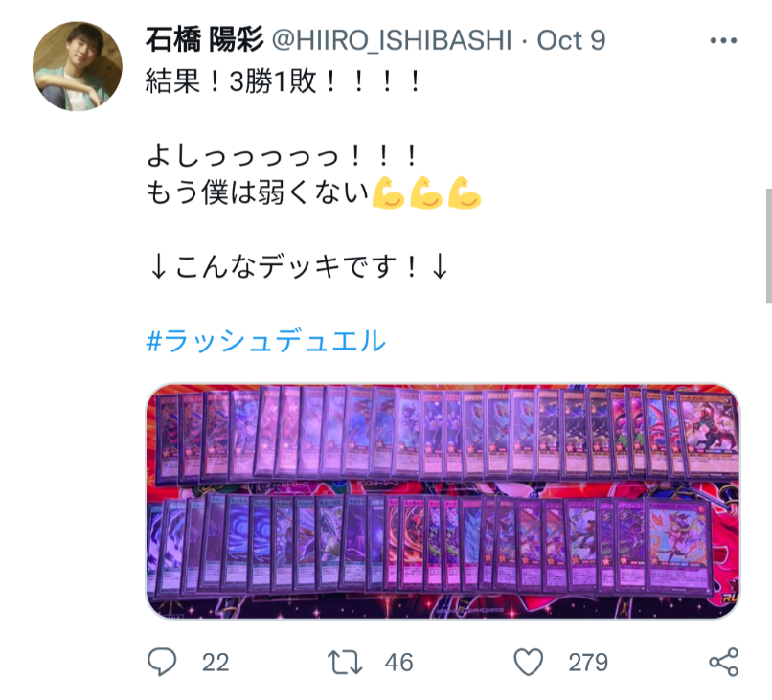Click the text もう僕は弱くない
This screenshot has width=772, height=700.
pos(258,192)
